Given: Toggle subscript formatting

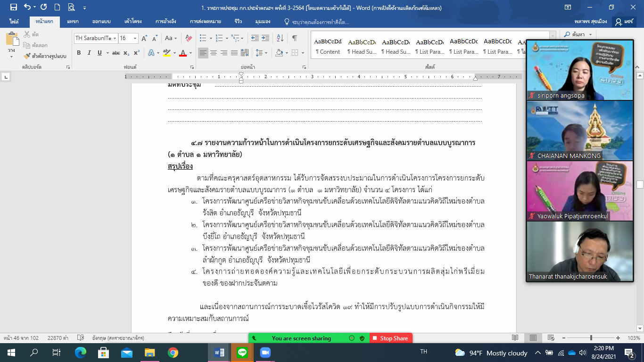Looking at the screenshot, I should coord(127,53).
